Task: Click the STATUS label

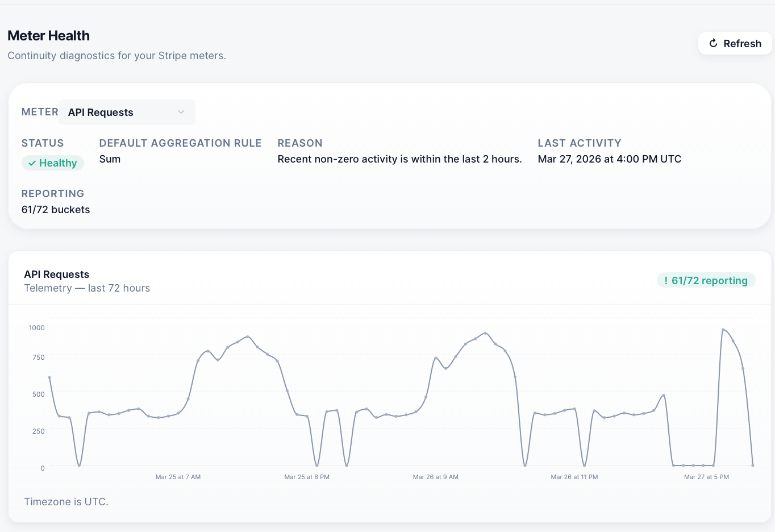Action: tap(43, 143)
